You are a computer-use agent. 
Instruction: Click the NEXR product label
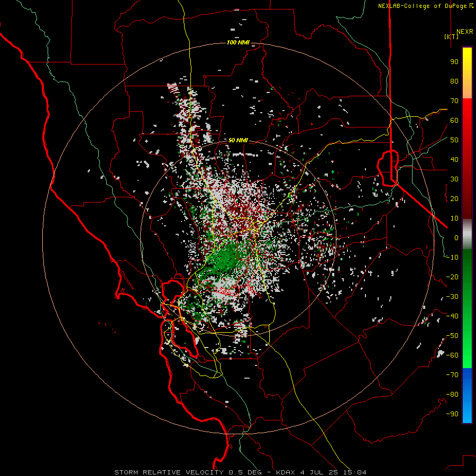[x=464, y=32]
